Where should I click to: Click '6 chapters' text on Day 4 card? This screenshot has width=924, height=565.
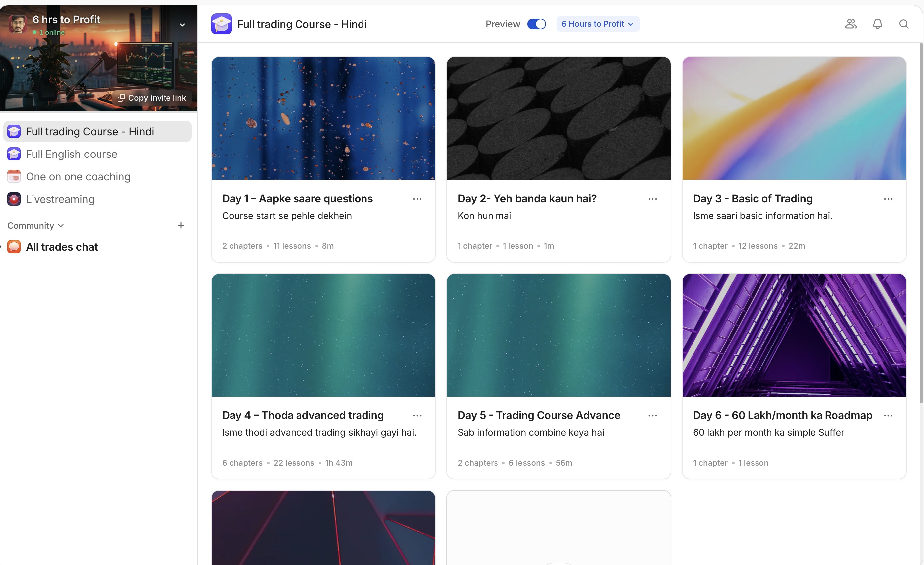pyautogui.click(x=242, y=463)
